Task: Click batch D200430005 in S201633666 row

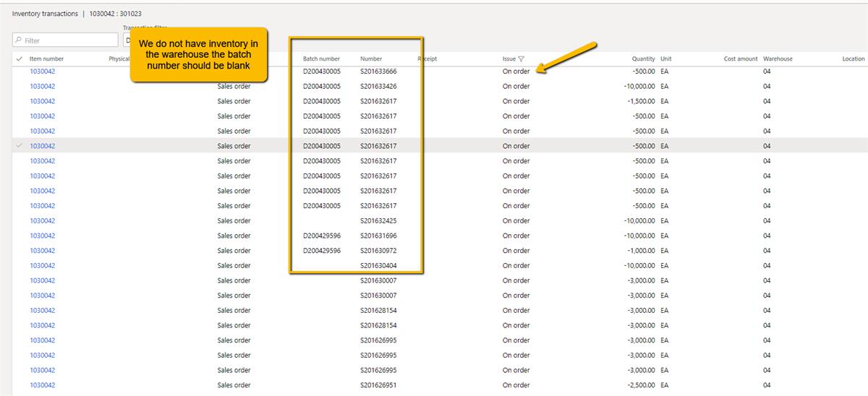Action: [x=322, y=72]
